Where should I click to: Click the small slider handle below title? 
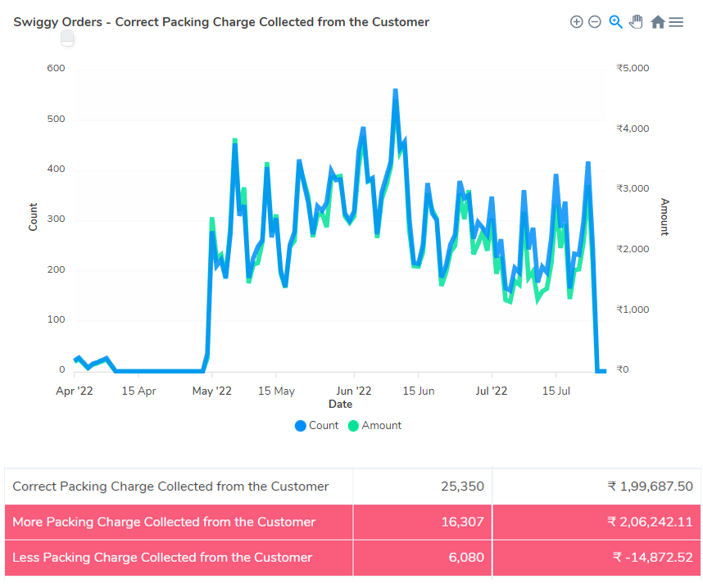coord(67,38)
